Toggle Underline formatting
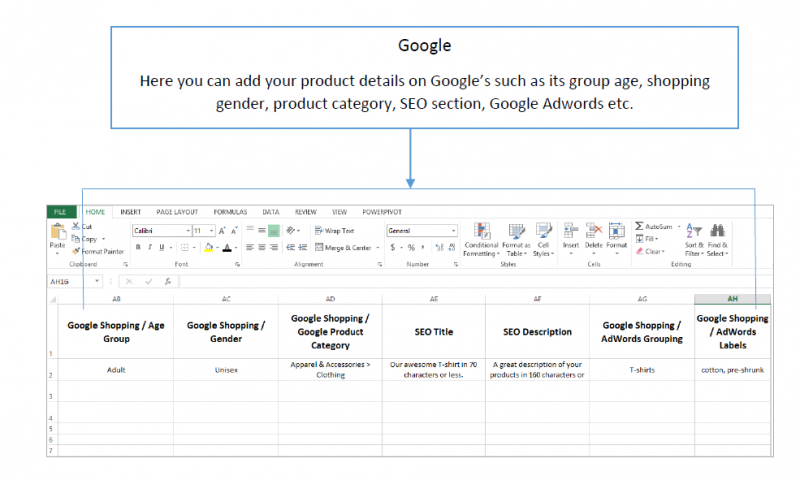 click(x=162, y=247)
